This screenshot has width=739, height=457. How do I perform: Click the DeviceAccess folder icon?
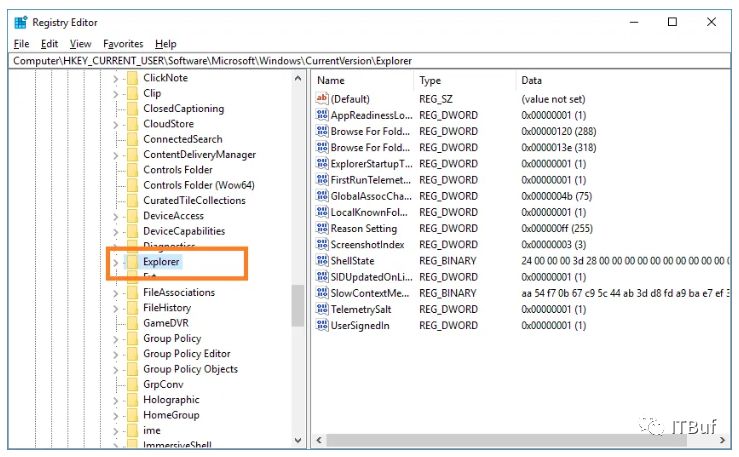pos(133,216)
